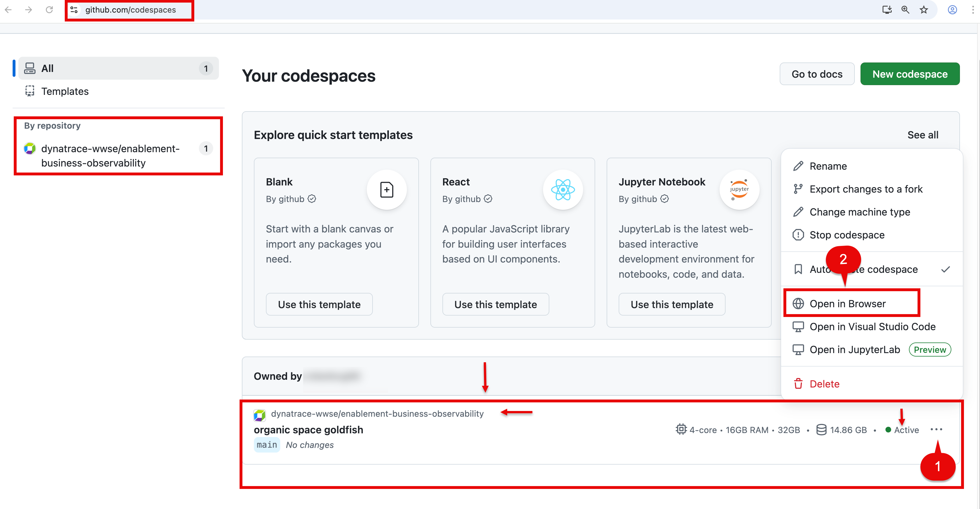Open the Blank template title
This screenshot has height=509, width=980.
click(x=279, y=182)
